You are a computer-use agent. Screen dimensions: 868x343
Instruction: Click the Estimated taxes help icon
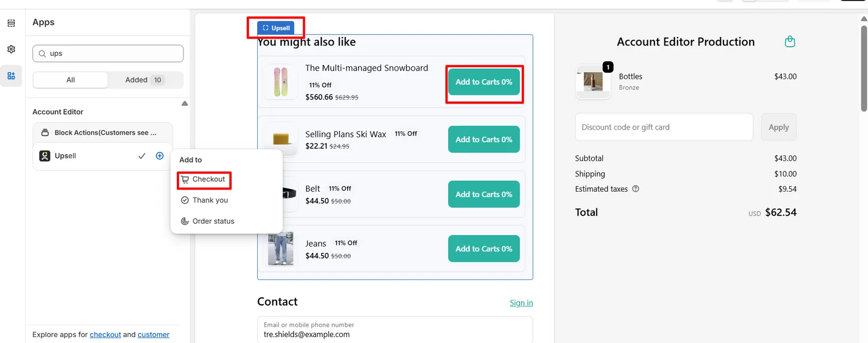tap(636, 189)
